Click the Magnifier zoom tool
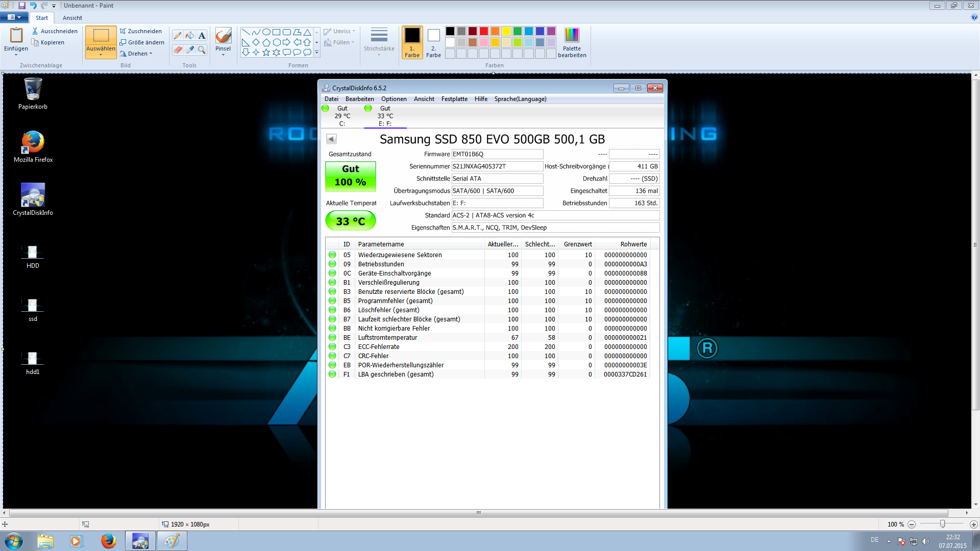The height and width of the screenshot is (551, 980). click(202, 49)
